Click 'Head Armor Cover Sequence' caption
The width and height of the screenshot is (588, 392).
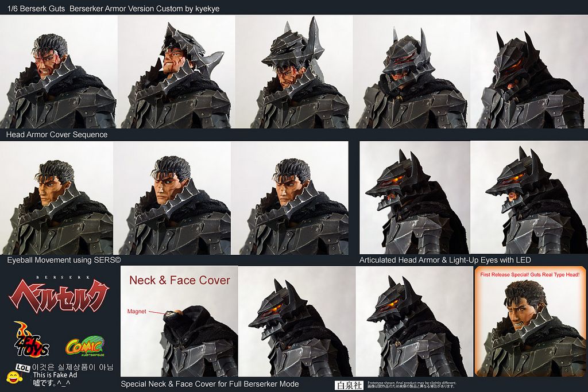57,134
